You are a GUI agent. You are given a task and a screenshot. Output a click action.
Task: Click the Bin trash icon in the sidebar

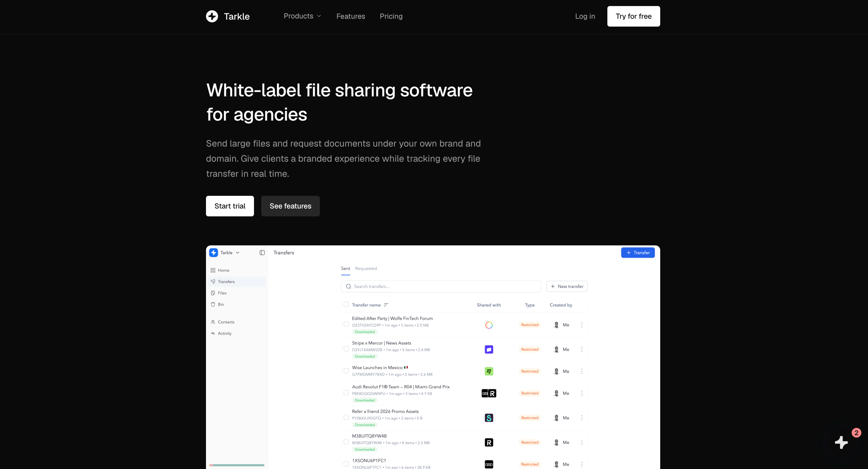coord(213,304)
